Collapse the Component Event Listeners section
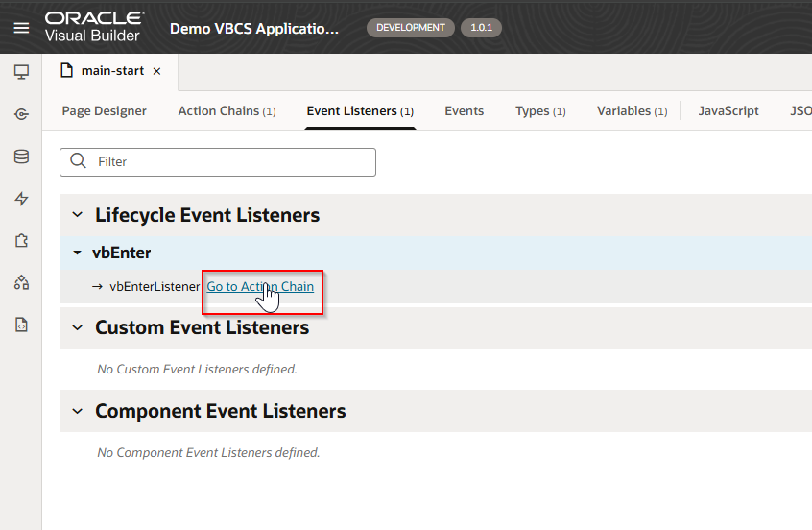The width and height of the screenshot is (812, 530). pos(77,411)
